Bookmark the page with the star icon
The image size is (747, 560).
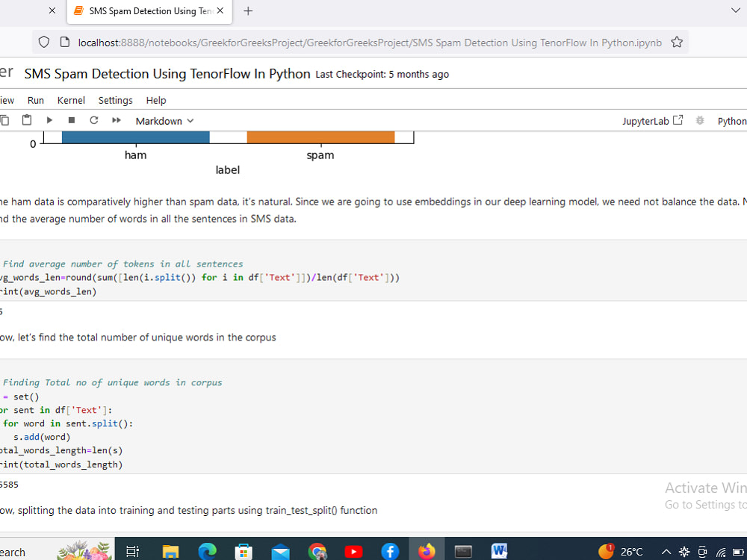tap(677, 43)
